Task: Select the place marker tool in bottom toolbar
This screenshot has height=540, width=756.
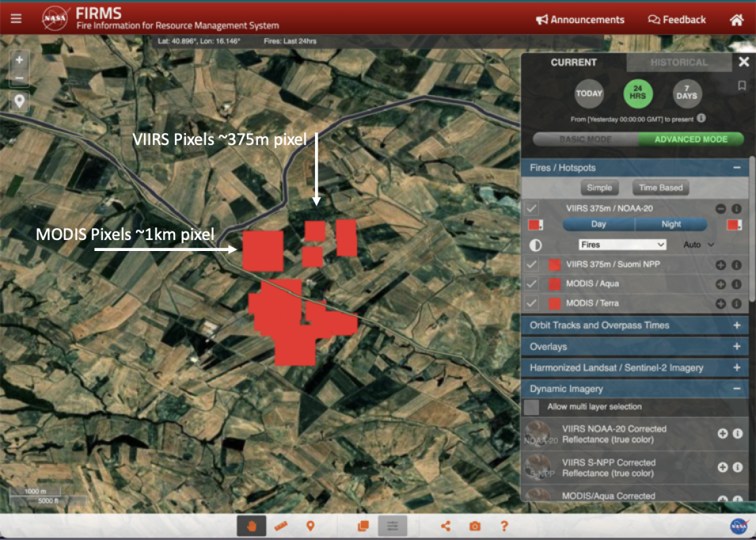Action: [x=310, y=526]
